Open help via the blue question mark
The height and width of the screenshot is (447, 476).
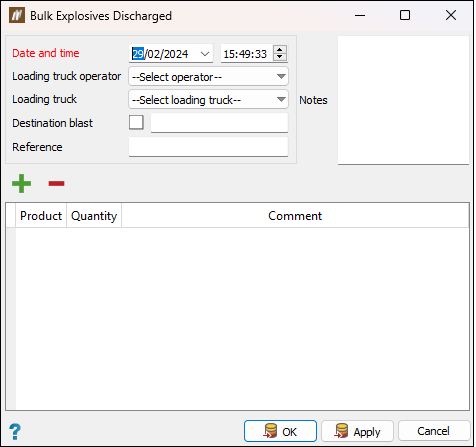tap(15, 432)
